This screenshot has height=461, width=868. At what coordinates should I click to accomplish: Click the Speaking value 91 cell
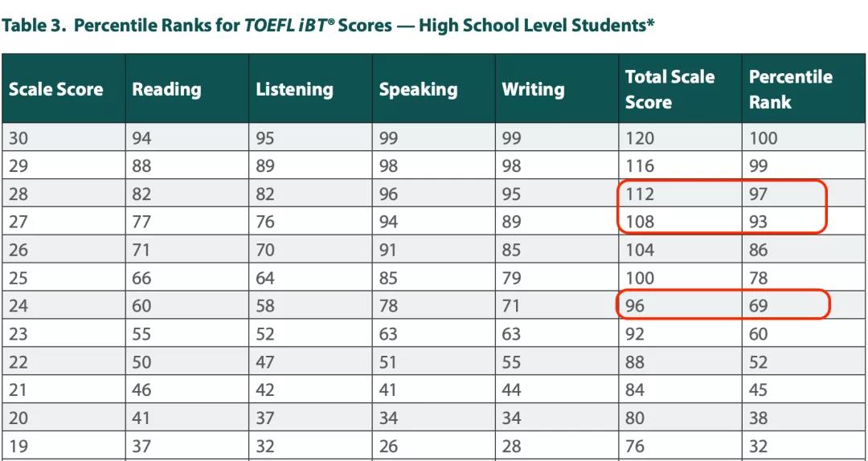[388, 250]
